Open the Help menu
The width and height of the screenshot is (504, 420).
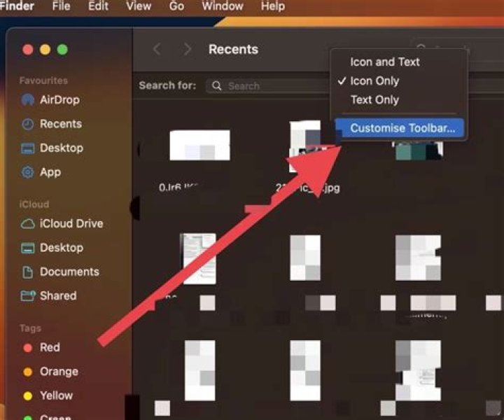pyautogui.click(x=272, y=6)
